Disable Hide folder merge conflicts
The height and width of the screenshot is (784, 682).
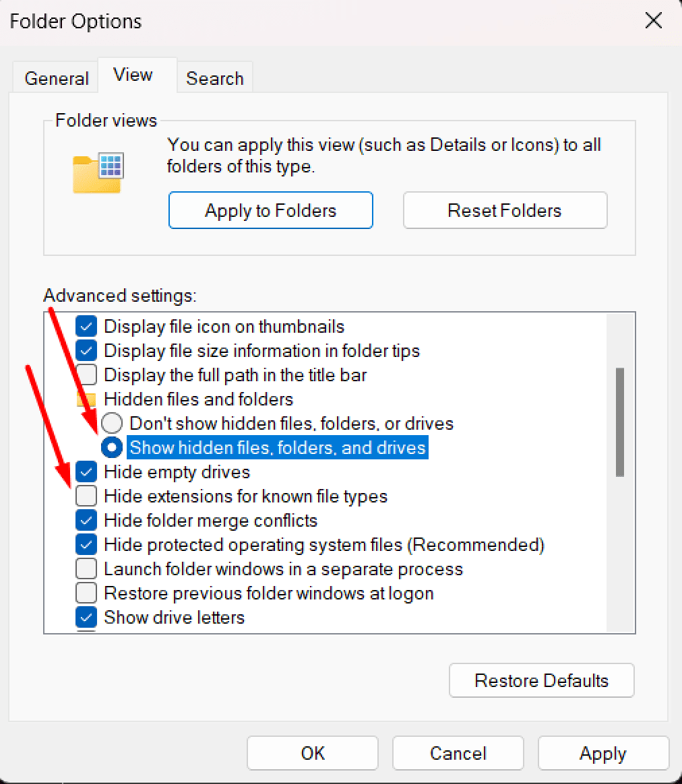pyautogui.click(x=86, y=520)
